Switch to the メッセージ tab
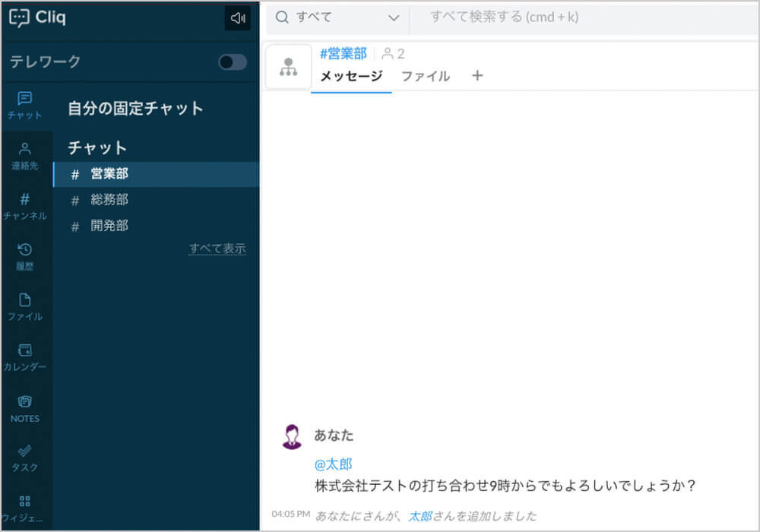The width and height of the screenshot is (760, 532). coord(350,76)
